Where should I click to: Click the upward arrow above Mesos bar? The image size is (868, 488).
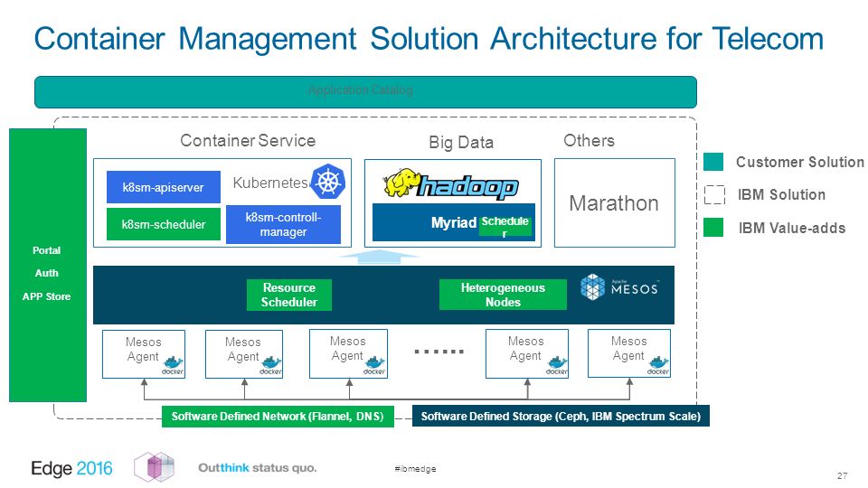pos(379,257)
